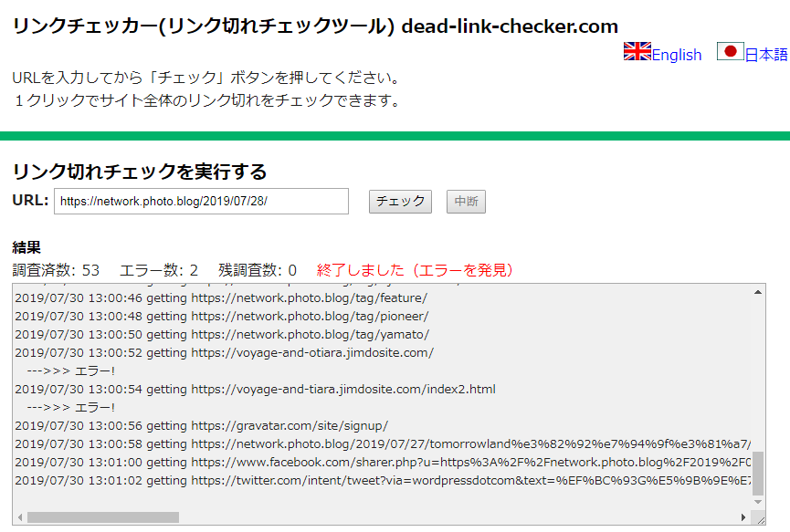Click the log's scroll-down arrow
Screen dimensions: 790x532
coord(757,502)
